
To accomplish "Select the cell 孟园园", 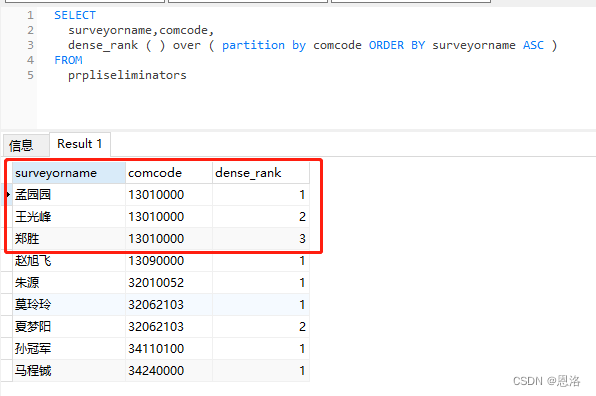I will point(69,195).
